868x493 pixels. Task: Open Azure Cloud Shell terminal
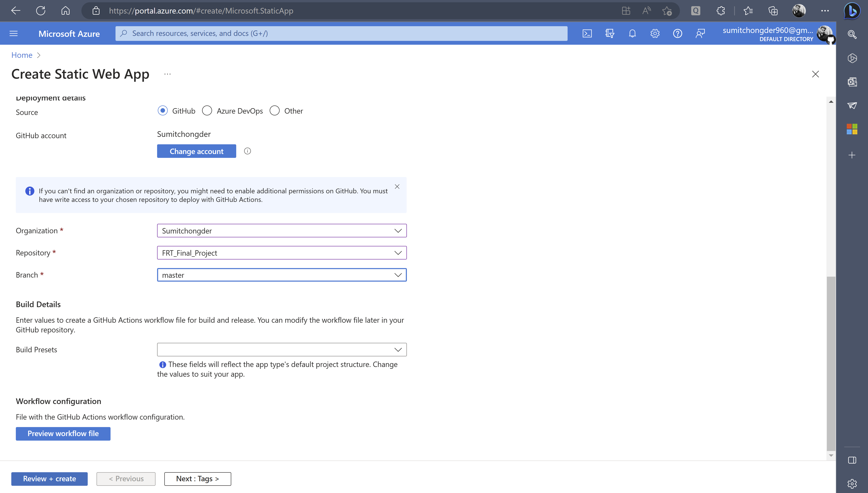[x=587, y=33]
